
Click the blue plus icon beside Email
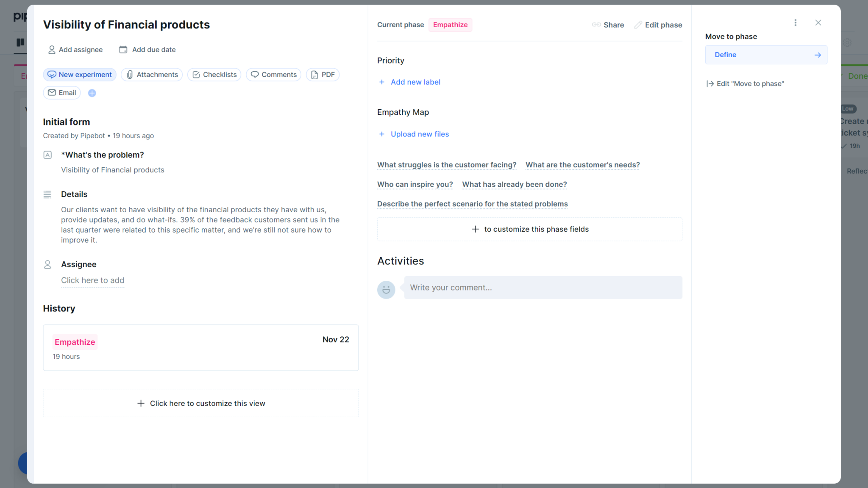click(x=92, y=93)
